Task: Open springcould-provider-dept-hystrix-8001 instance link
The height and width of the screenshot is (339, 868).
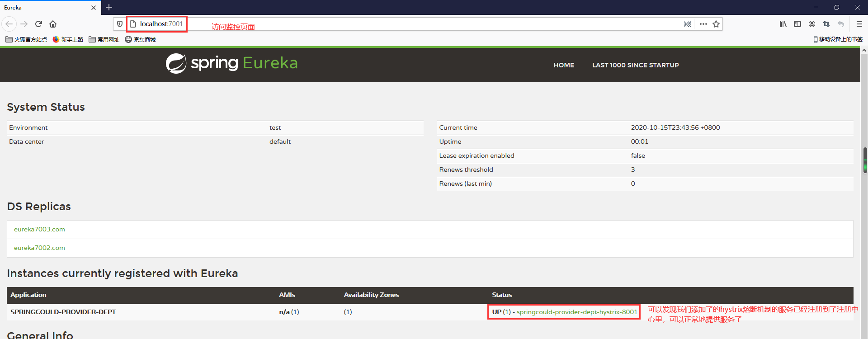Action: [x=577, y=312]
